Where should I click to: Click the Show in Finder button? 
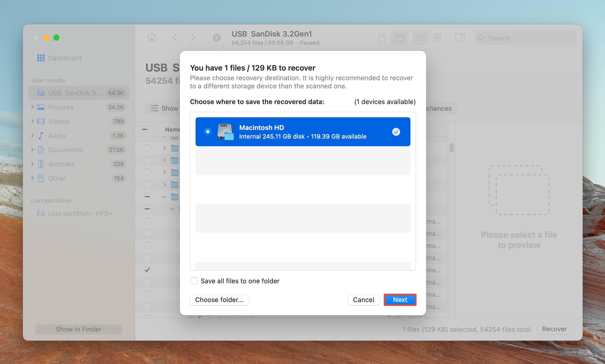[79, 329]
